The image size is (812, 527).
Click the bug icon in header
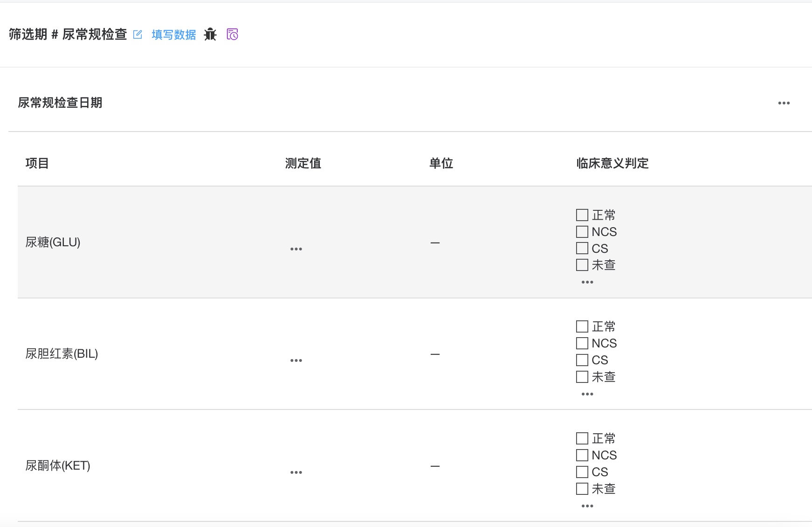(x=210, y=35)
